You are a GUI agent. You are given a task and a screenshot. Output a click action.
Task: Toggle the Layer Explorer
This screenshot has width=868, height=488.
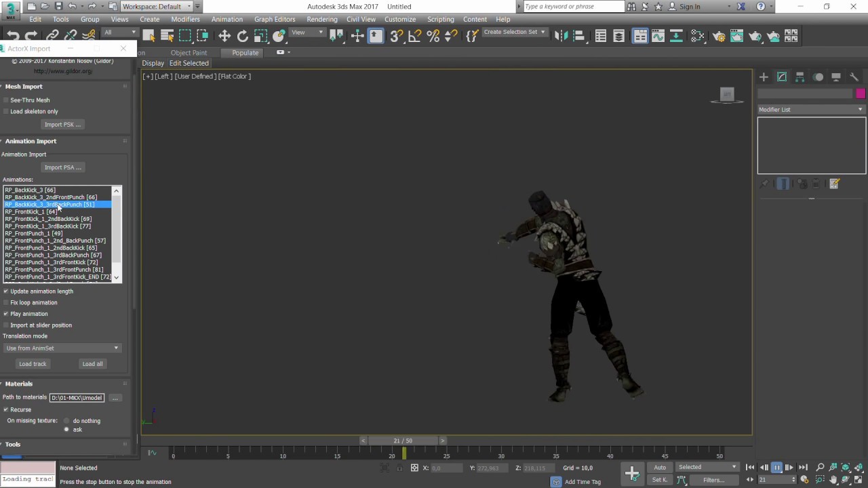(x=618, y=36)
